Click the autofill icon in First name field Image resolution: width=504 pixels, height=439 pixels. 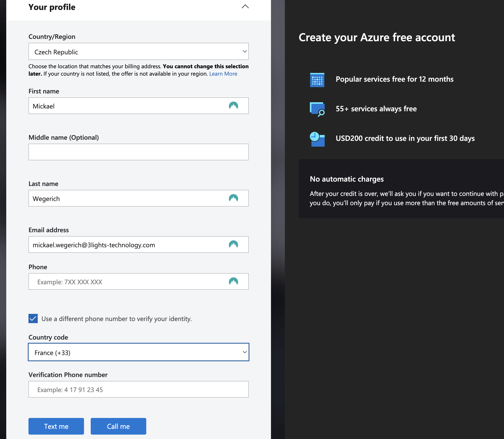pos(233,105)
